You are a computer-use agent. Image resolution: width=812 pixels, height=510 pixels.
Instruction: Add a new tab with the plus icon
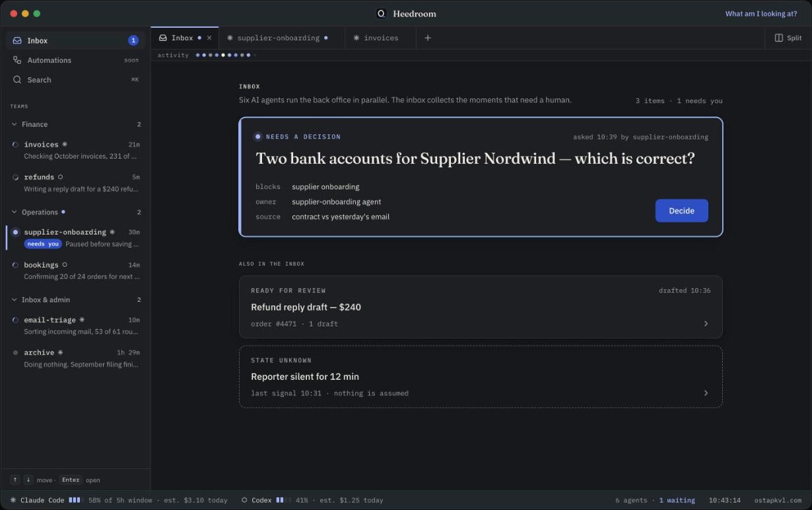point(428,38)
